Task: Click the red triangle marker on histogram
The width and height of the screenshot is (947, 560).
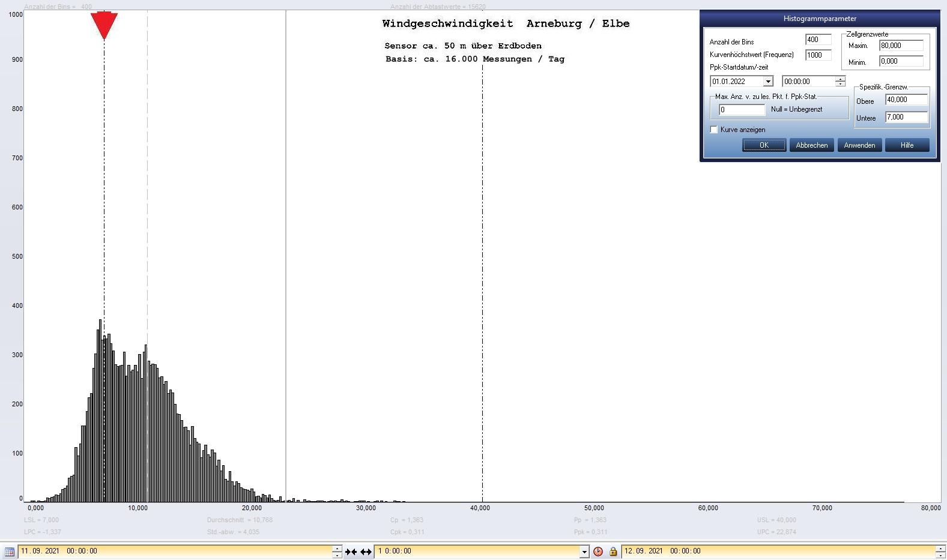Action: 104,25
